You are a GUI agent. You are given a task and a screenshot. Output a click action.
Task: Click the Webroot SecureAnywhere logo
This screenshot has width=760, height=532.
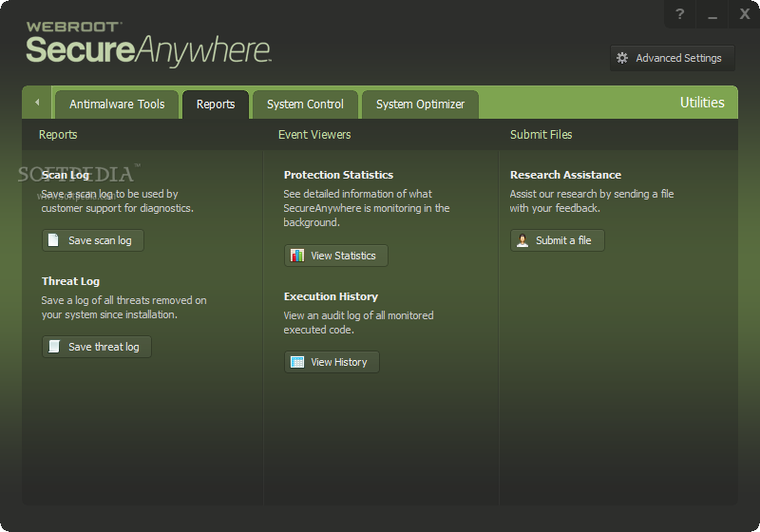[x=148, y=44]
